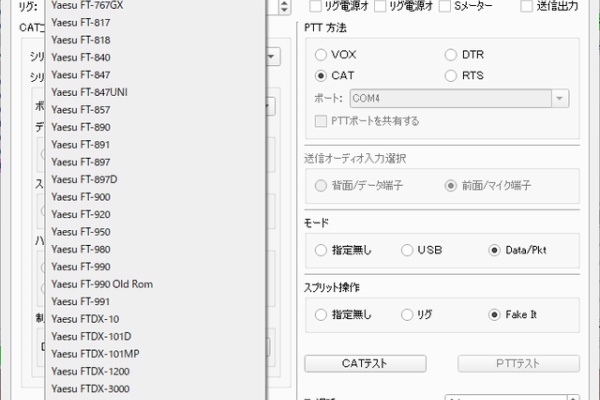
Task: Select Yaesu FT-900 rig
Action: (155, 197)
